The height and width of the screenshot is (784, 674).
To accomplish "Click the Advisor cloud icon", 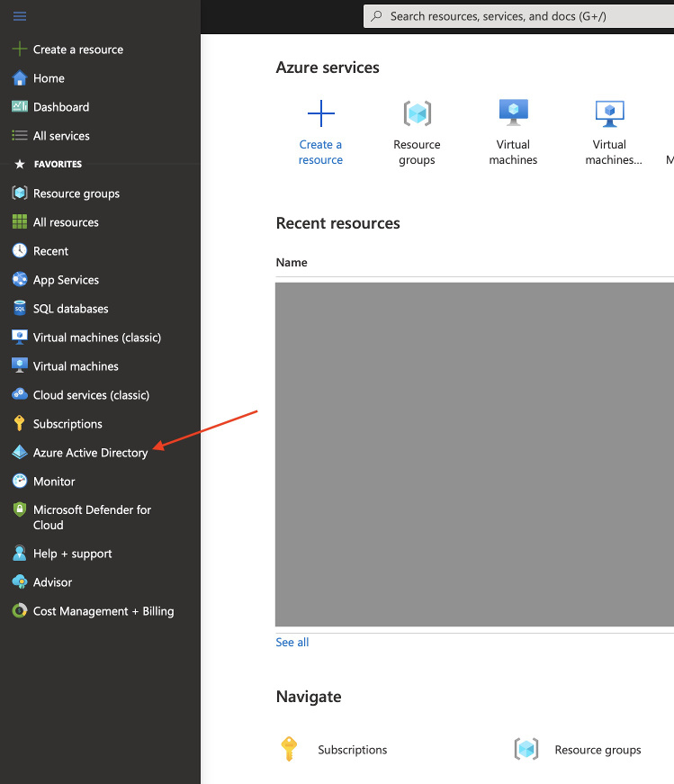I will (20, 581).
